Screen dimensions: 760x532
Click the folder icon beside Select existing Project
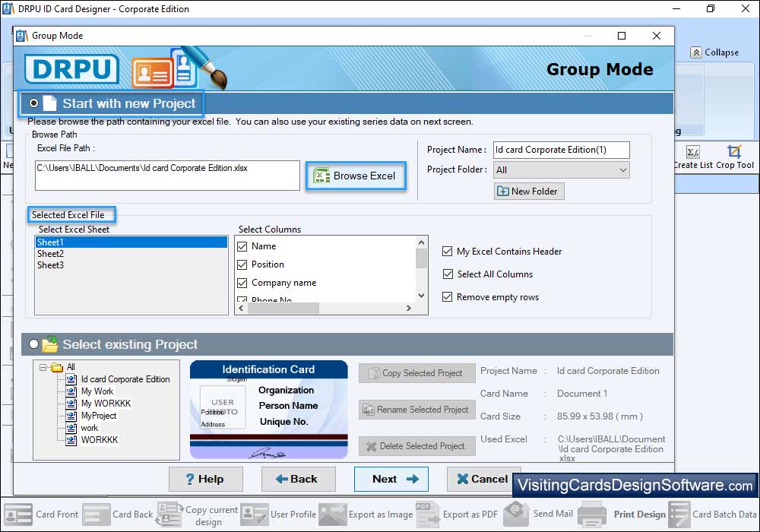pyautogui.click(x=50, y=344)
